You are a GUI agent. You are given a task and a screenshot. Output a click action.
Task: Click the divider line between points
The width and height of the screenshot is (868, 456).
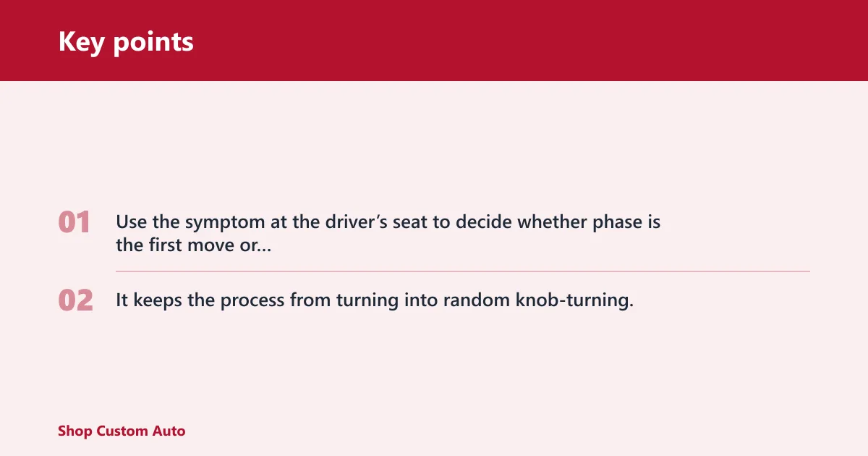click(463, 271)
